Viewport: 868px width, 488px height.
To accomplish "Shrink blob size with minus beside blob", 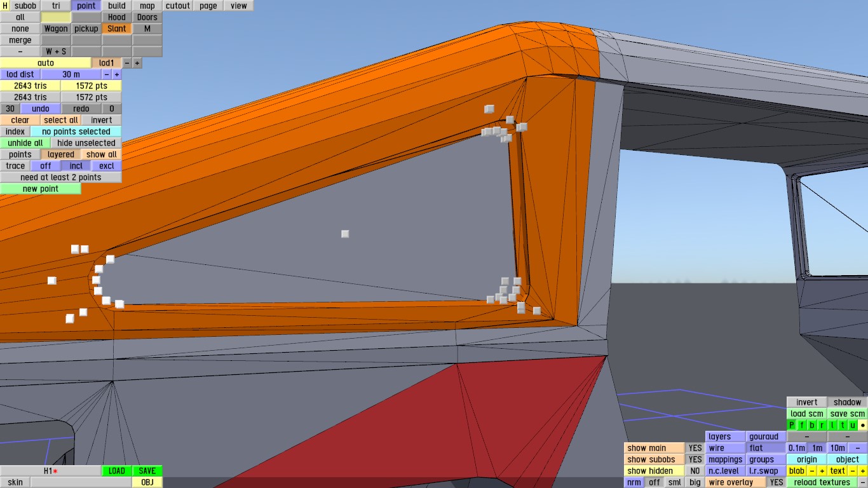I will pos(812,471).
